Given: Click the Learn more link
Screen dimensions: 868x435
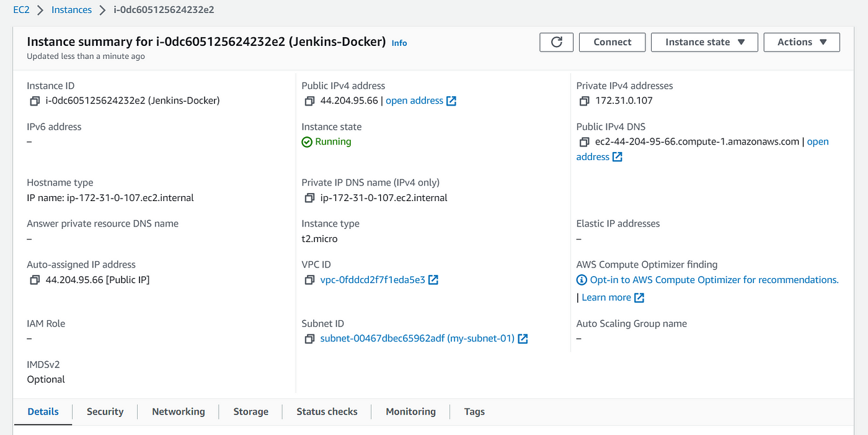Looking at the screenshot, I should coord(606,298).
